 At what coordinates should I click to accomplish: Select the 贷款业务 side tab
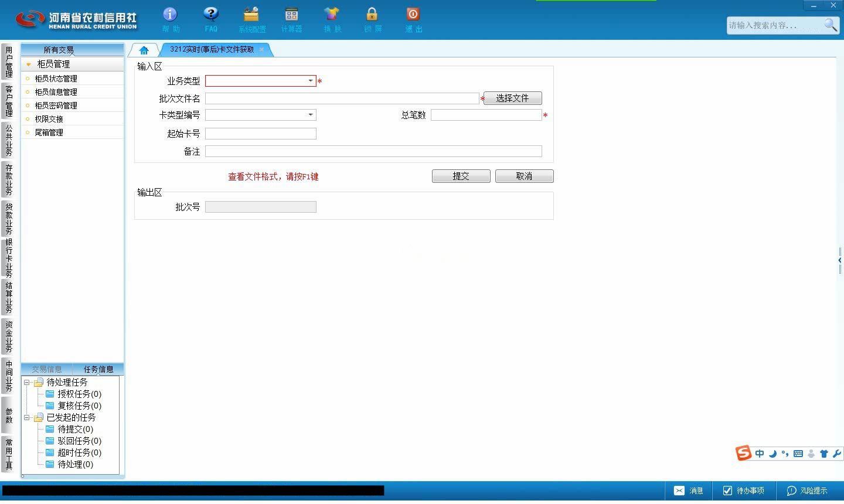coord(8,218)
